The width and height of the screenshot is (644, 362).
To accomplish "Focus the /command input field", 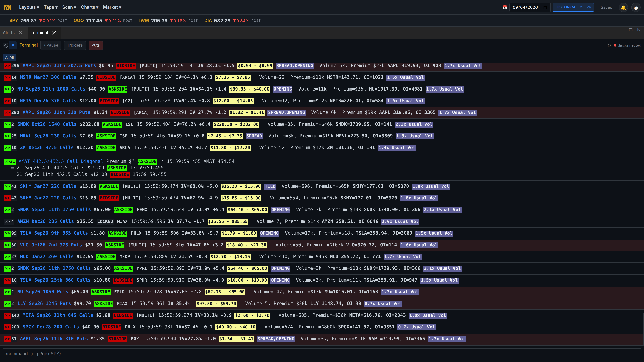I will point(322,354).
